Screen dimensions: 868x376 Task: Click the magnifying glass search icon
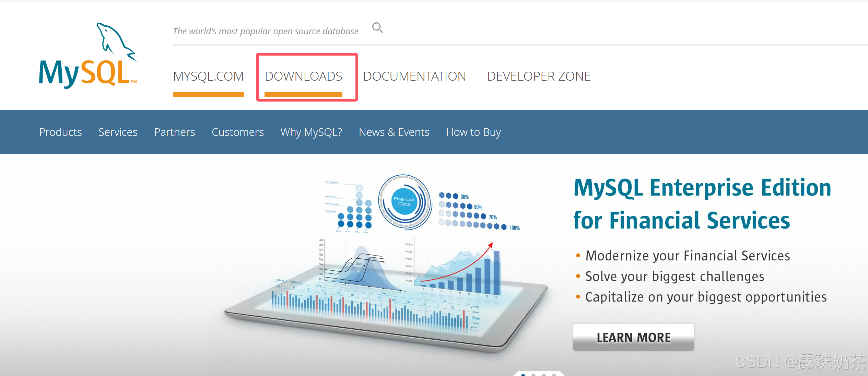[x=377, y=27]
